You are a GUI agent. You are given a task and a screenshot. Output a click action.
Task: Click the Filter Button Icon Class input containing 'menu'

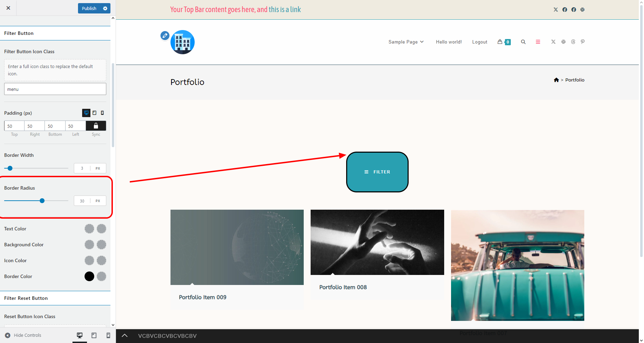click(55, 89)
